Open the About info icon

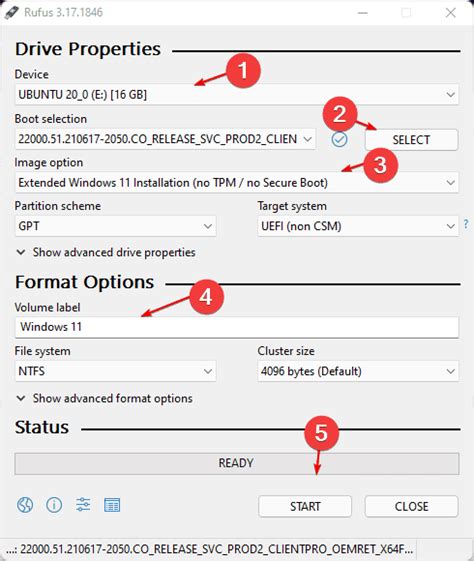click(54, 505)
